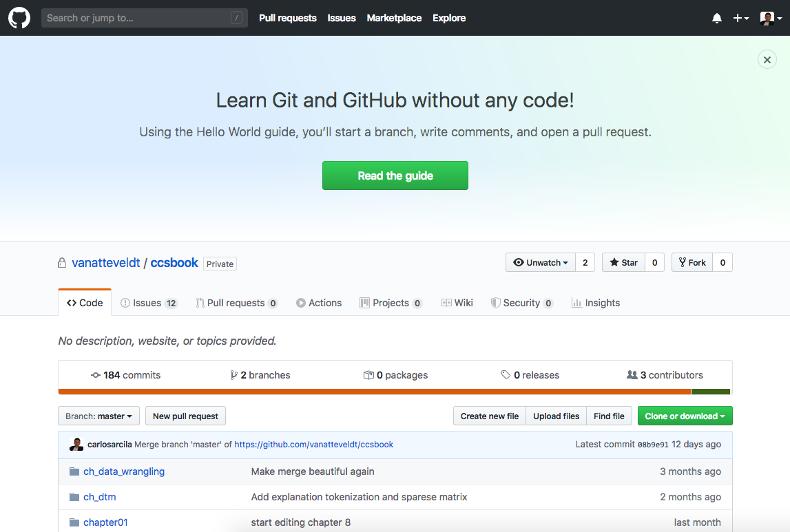Click Upload files button
Screen dimensions: 790x532
(x=557, y=416)
